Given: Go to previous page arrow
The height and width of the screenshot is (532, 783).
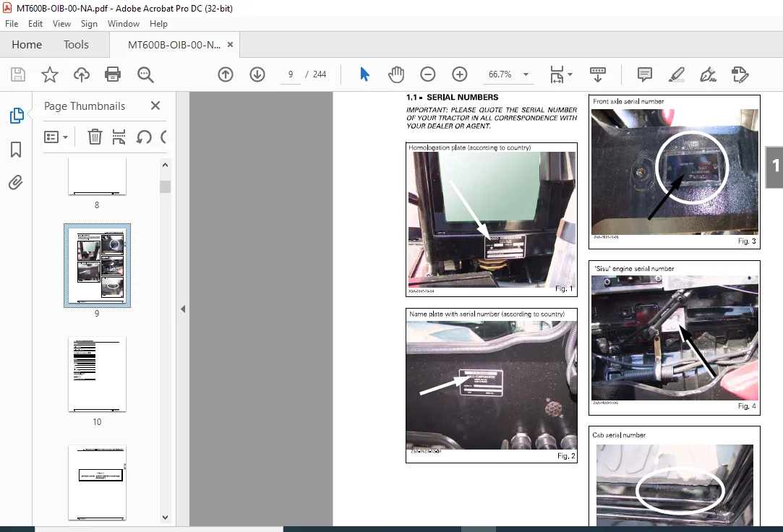Looking at the screenshot, I should pyautogui.click(x=226, y=74).
